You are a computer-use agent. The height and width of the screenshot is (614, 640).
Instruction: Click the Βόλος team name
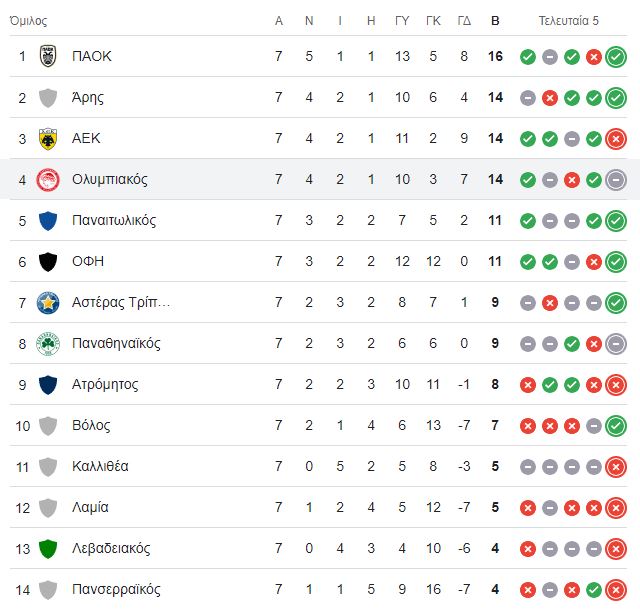[91, 425]
